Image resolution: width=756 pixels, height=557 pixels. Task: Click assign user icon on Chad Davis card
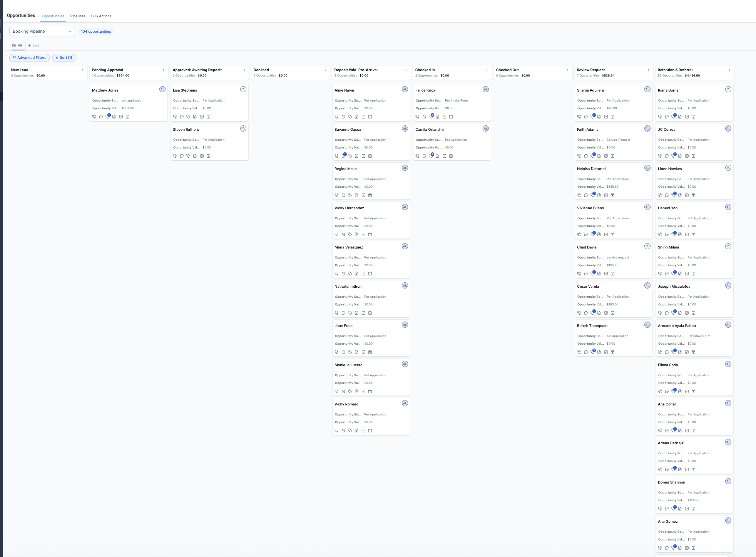[647, 246]
